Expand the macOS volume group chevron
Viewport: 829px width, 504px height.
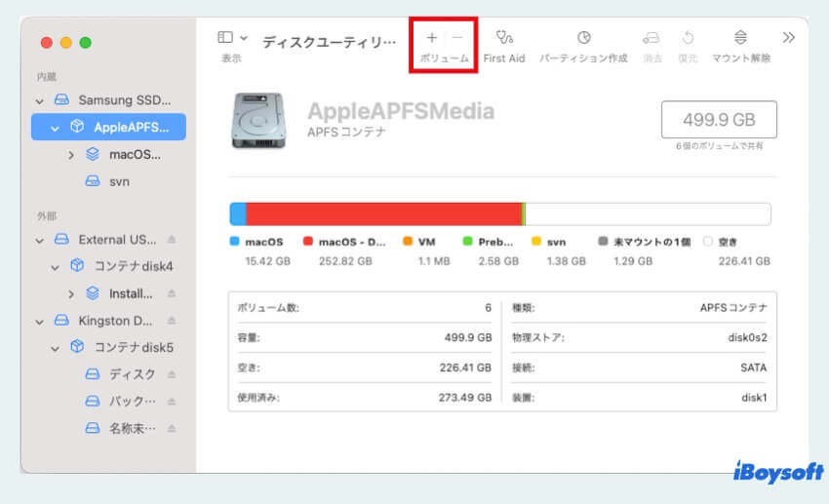[71, 155]
